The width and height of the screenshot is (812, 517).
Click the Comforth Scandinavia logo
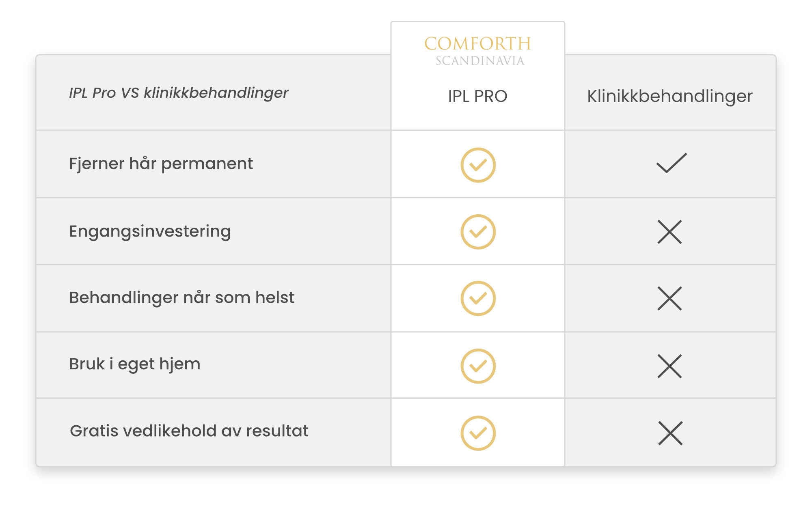[x=478, y=44]
